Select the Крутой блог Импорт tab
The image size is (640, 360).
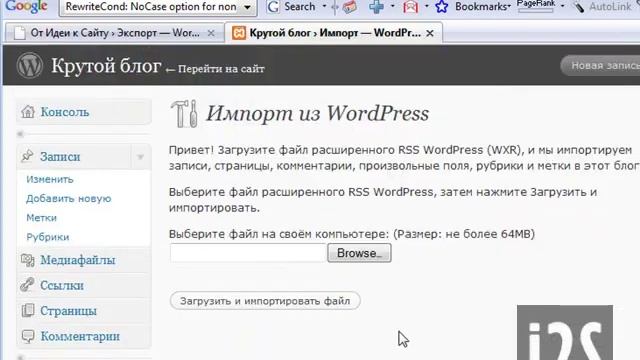point(333,33)
